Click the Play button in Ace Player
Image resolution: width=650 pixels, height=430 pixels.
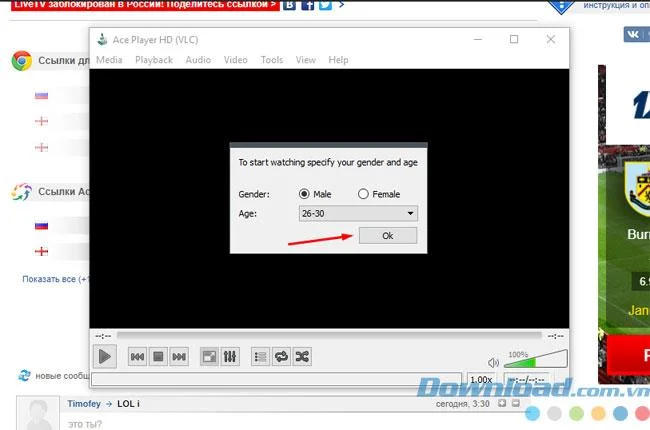pos(104,356)
